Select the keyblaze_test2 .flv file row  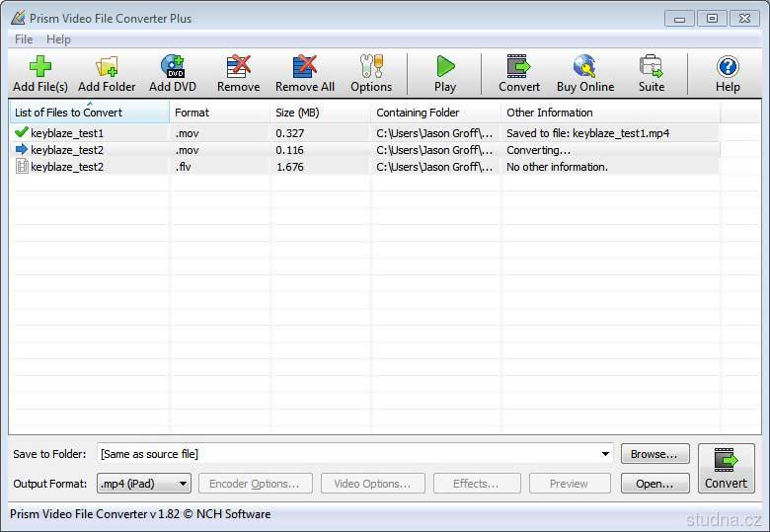(x=67, y=167)
